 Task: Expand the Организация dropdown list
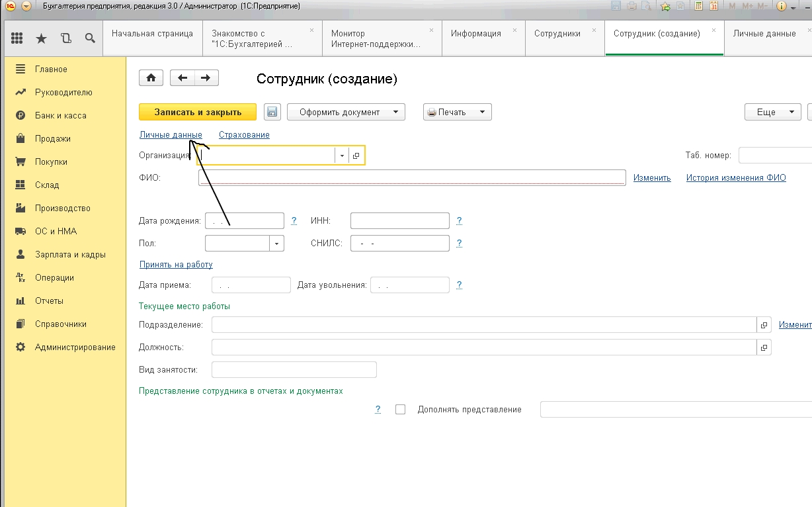342,156
